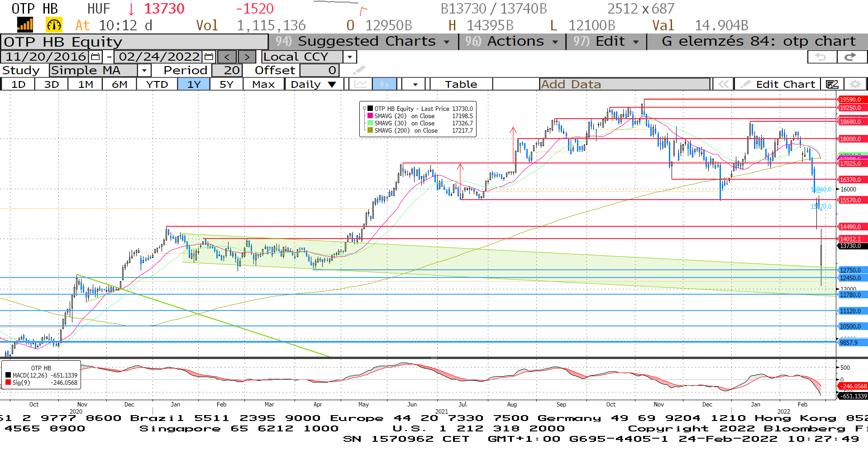
Task: Open the Local CCY currency dropdown
Action: (x=349, y=57)
